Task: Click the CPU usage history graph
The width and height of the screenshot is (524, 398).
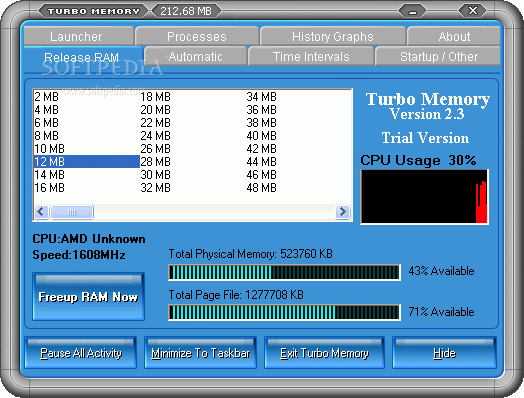Action: tap(424, 196)
